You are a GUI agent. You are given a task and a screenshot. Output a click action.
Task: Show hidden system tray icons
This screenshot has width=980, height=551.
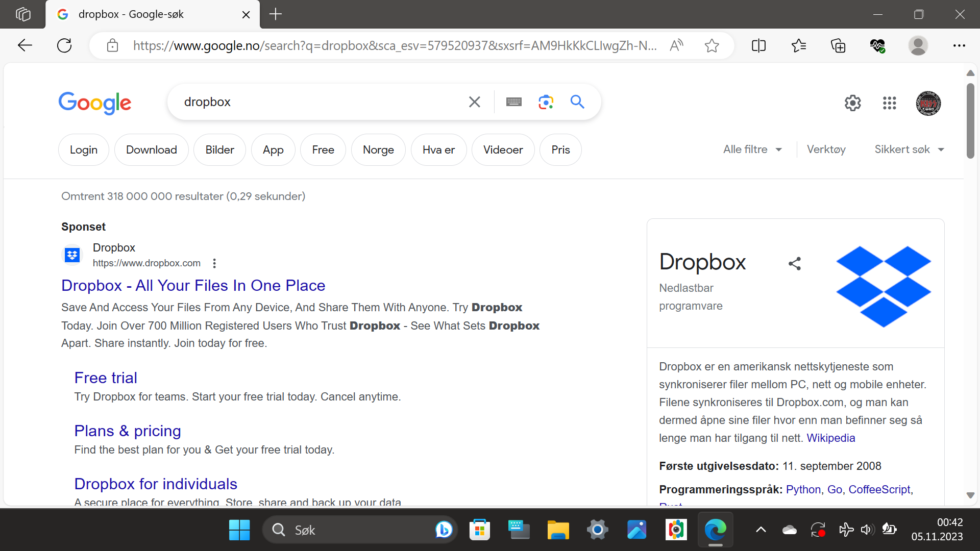761,530
